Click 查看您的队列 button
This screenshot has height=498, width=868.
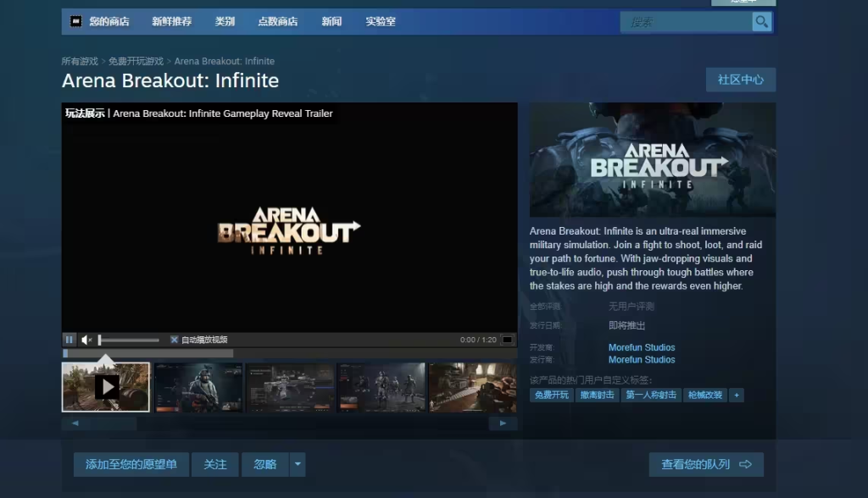pyautogui.click(x=706, y=464)
